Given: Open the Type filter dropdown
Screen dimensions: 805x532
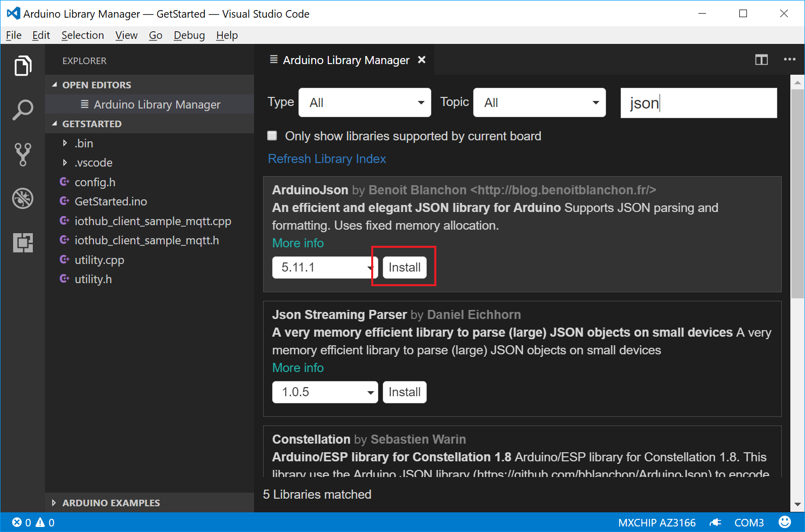Looking at the screenshot, I should (x=365, y=102).
